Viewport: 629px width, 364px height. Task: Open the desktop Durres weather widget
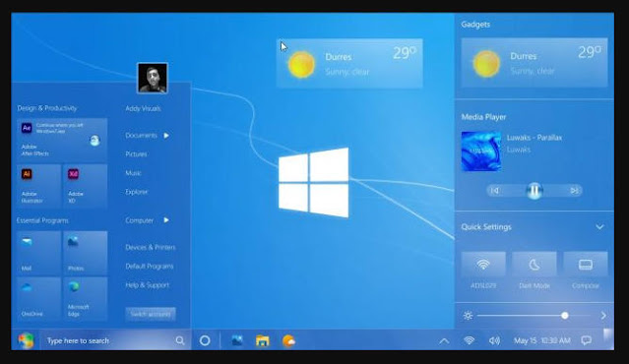click(x=349, y=63)
